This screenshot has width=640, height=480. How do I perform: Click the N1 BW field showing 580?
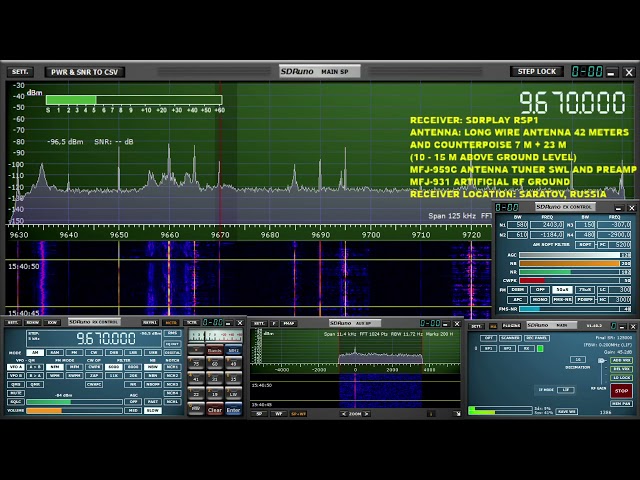click(518, 225)
